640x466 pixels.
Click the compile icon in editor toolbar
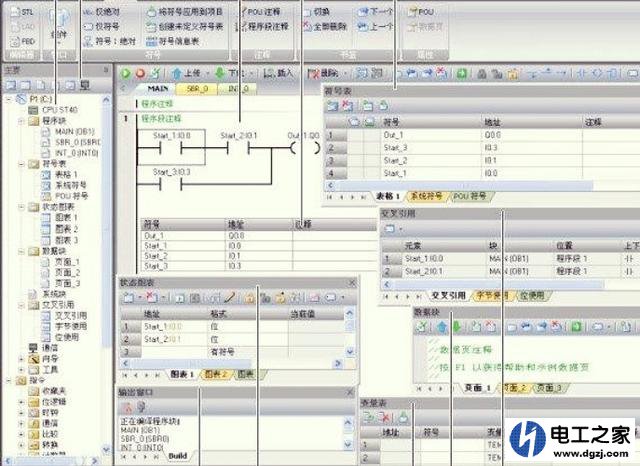coord(156,73)
